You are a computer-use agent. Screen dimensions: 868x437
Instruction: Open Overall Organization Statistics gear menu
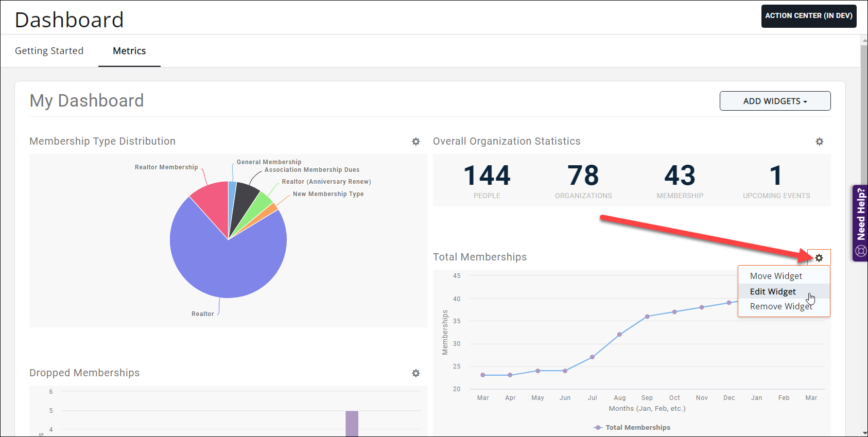[x=819, y=142]
